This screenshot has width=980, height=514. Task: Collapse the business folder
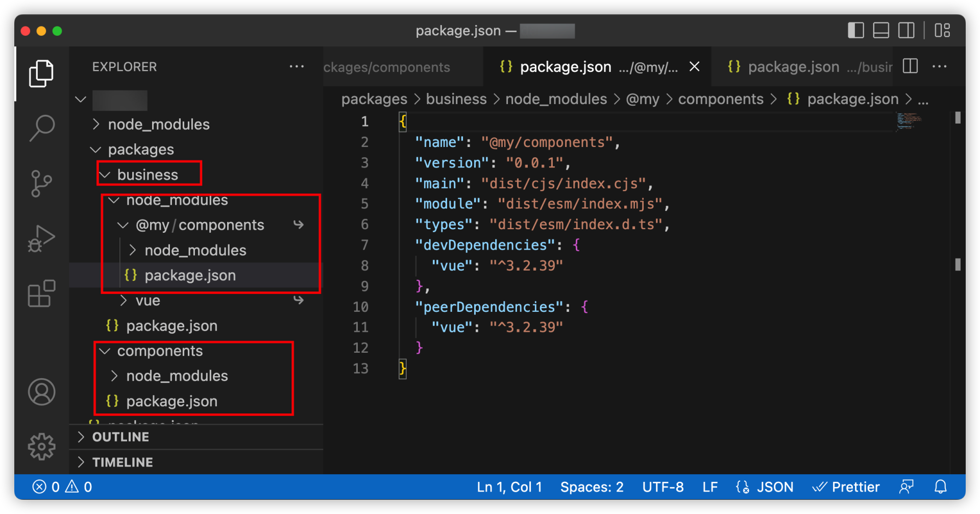pyautogui.click(x=148, y=175)
